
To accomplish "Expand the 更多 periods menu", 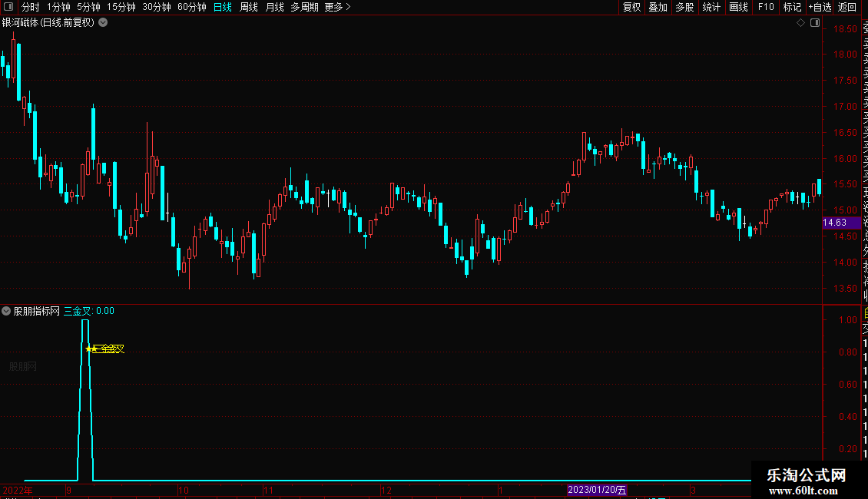I will pos(338,7).
